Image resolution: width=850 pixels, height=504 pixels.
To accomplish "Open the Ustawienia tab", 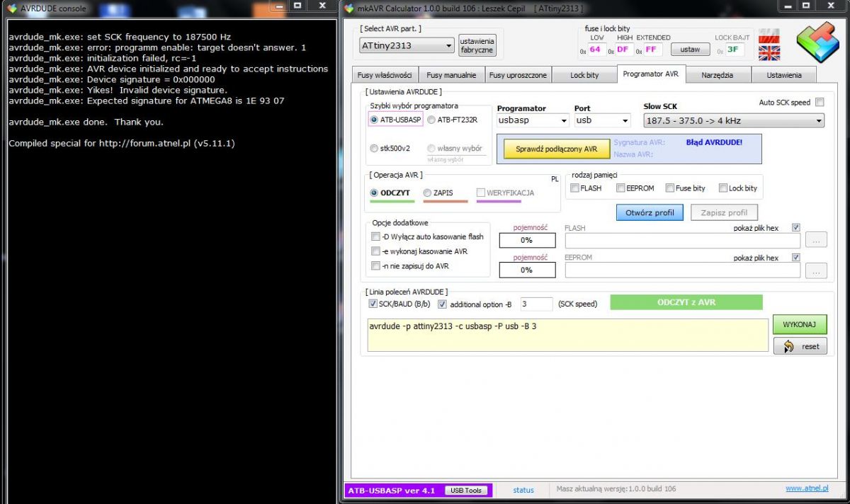I will click(x=783, y=74).
